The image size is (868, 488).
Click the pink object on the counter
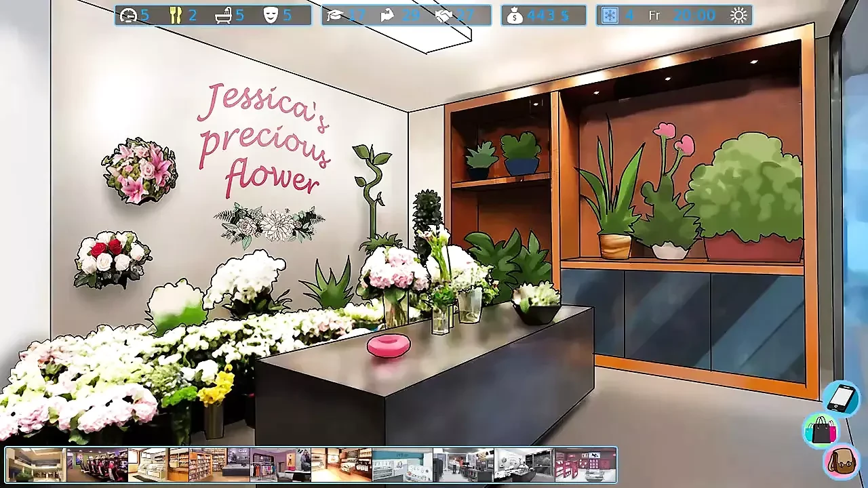tap(389, 346)
